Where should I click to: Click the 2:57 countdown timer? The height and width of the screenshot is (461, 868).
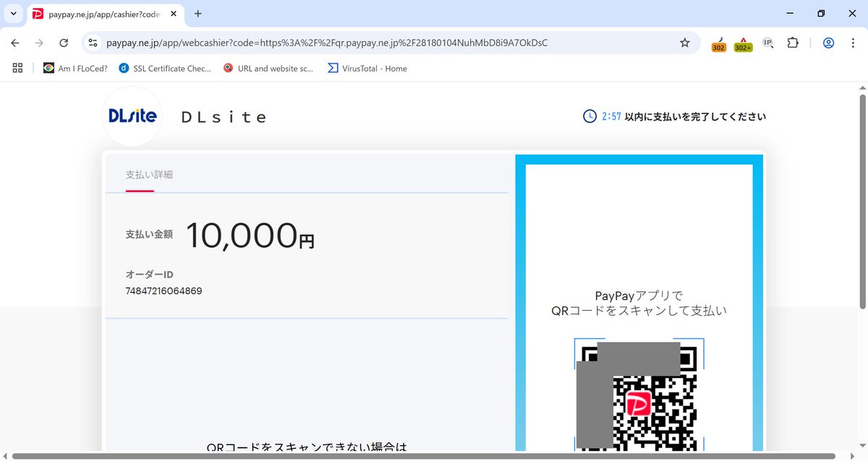pos(611,116)
